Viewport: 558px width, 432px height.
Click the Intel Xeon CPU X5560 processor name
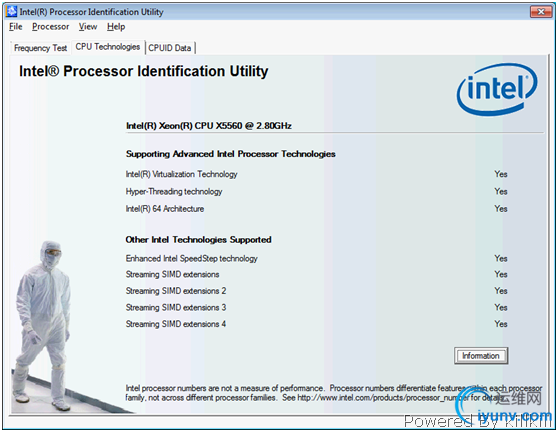click(209, 126)
